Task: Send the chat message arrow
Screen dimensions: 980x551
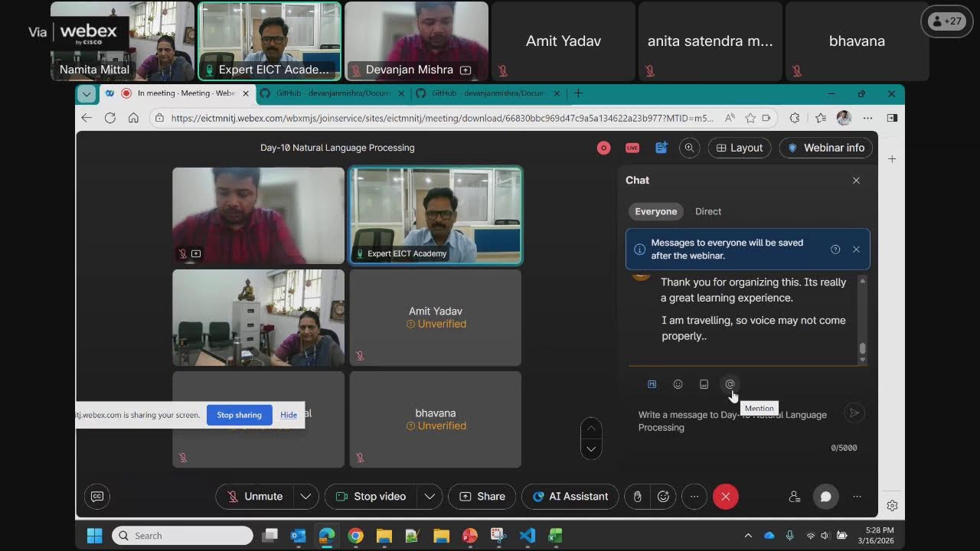Action: click(x=854, y=413)
